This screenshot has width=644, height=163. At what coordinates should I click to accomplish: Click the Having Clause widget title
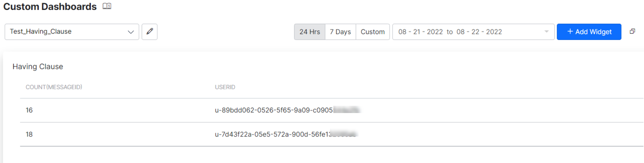pos(38,67)
